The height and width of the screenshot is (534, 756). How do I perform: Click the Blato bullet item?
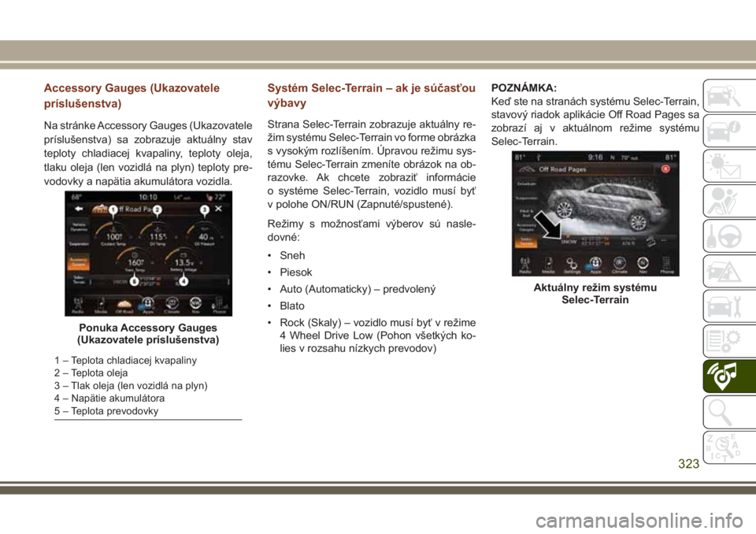click(291, 306)
